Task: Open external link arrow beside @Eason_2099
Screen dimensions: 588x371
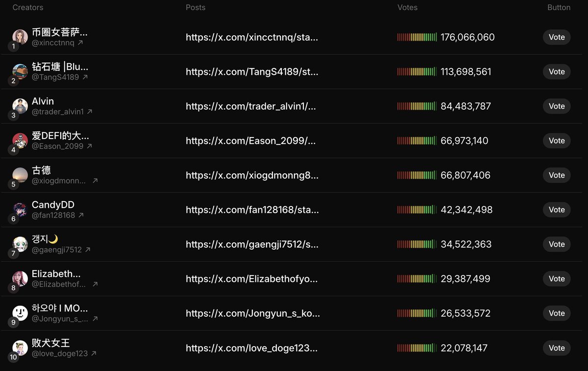Action: [x=89, y=146]
